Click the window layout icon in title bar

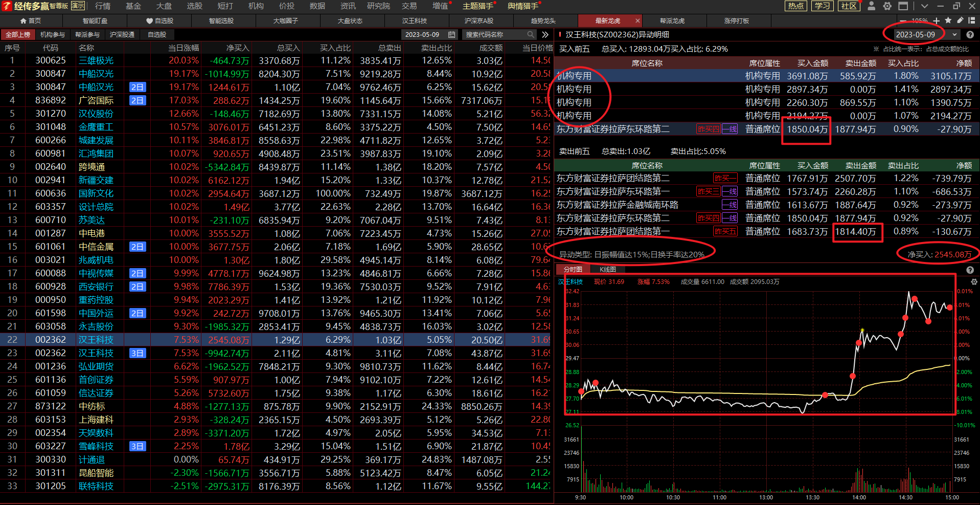click(x=903, y=6)
